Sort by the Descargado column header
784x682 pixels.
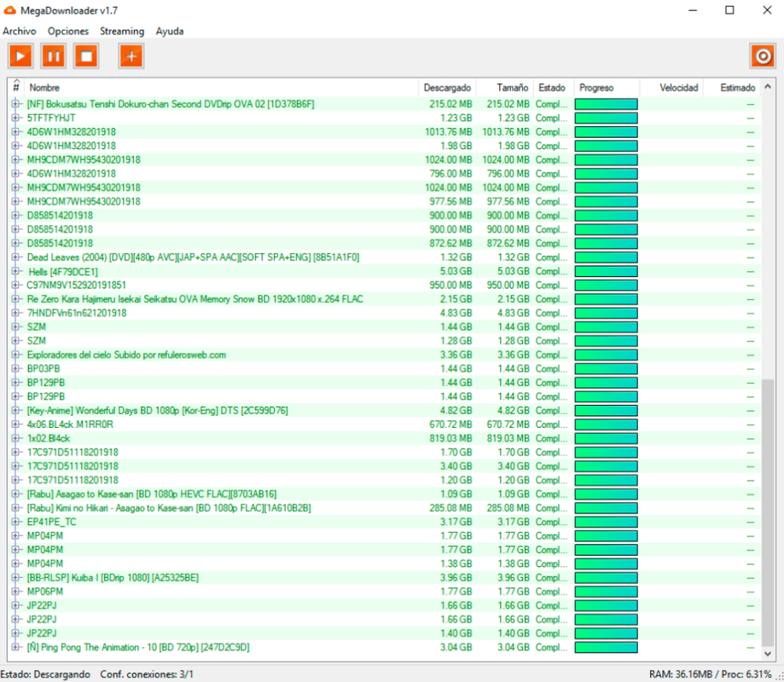point(447,88)
